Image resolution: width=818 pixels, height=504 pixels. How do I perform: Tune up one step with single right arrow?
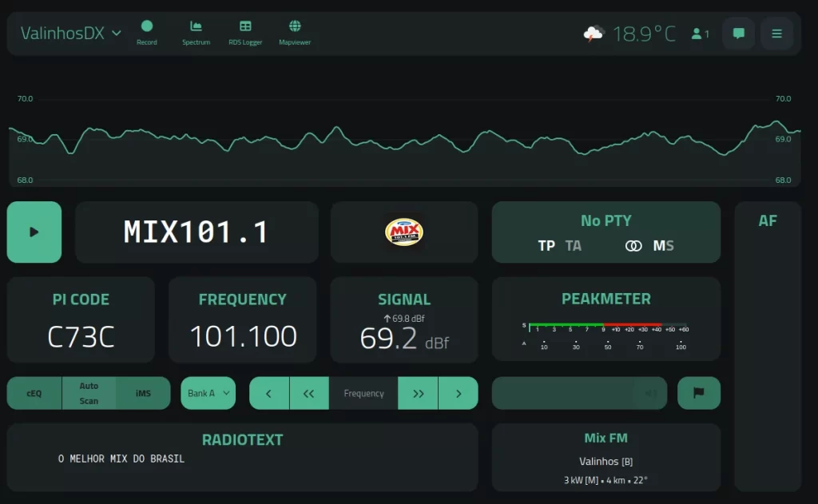[x=458, y=394]
